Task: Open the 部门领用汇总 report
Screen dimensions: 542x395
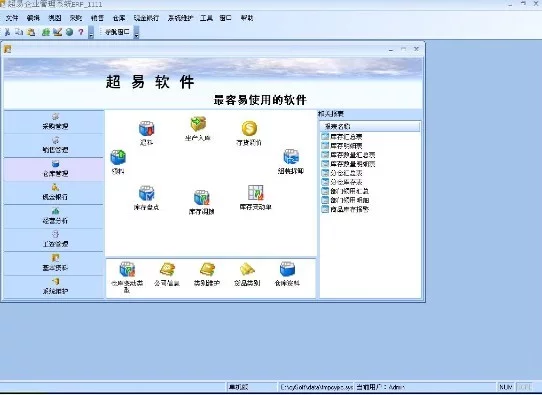Action: pyautogui.click(x=349, y=191)
